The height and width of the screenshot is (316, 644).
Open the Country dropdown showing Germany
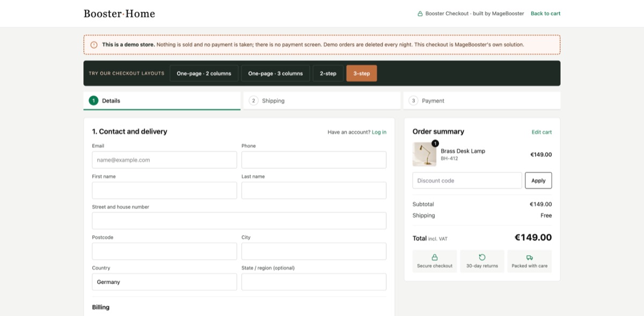point(164,282)
